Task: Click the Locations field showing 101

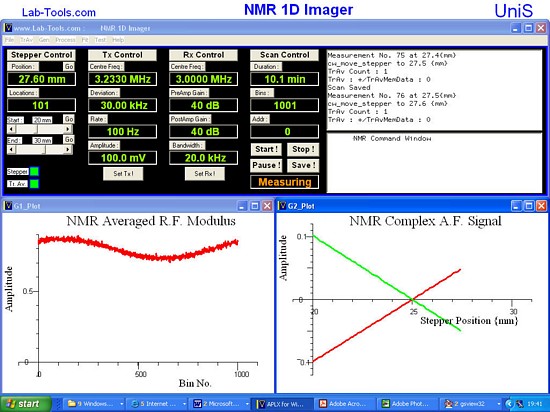Action: [x=41, y=105]
